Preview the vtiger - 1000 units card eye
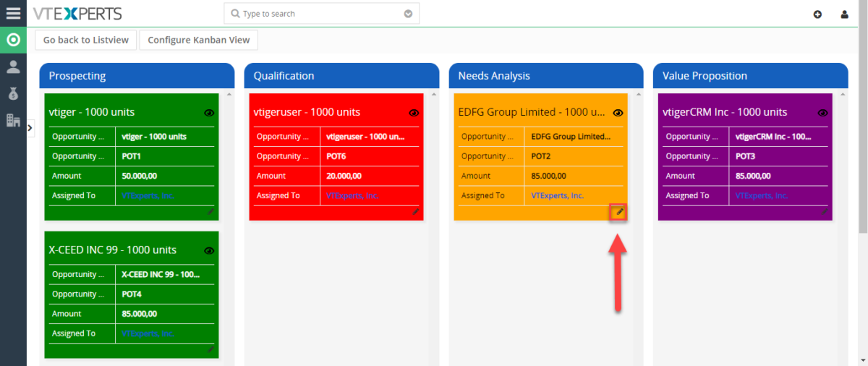Image resolution: width=868 pixels, height=366 pixels. [x=209, y=113]
